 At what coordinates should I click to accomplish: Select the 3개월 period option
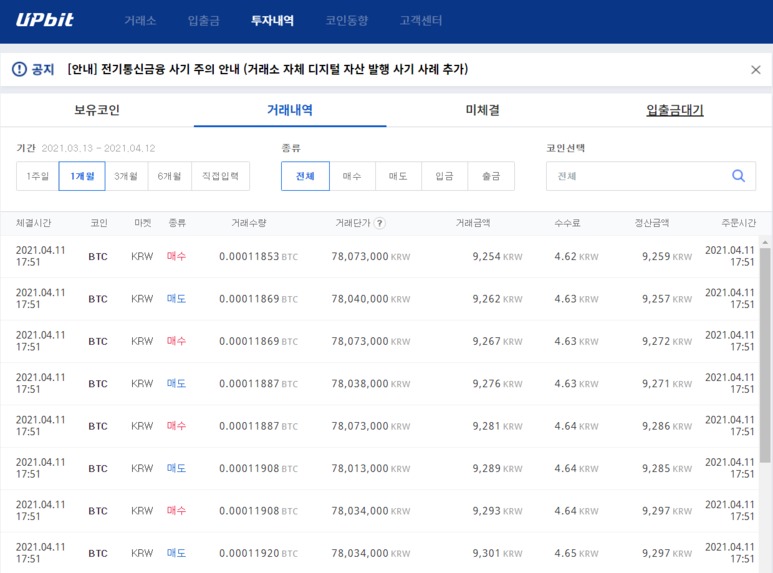click(126, 176)
